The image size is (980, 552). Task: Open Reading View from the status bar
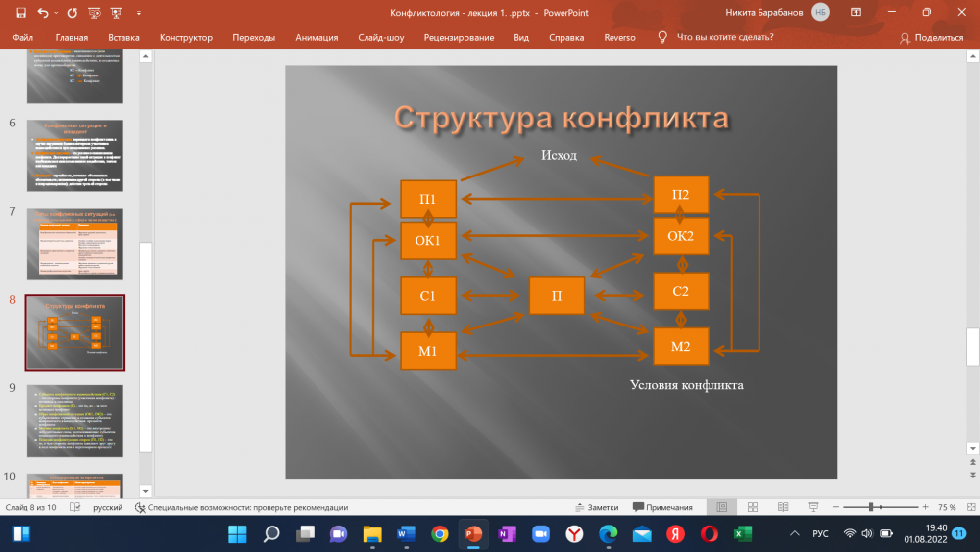[x=780, y=507]
